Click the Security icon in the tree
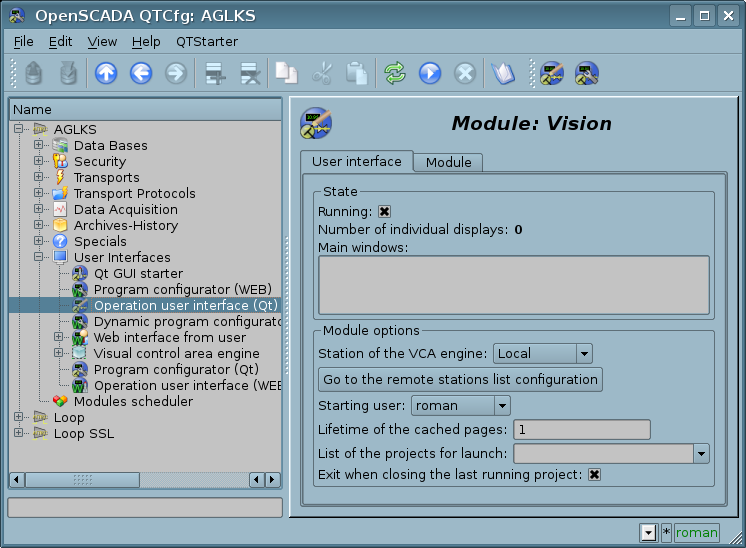This screenshot has height=548, width=746. (60, 161)
